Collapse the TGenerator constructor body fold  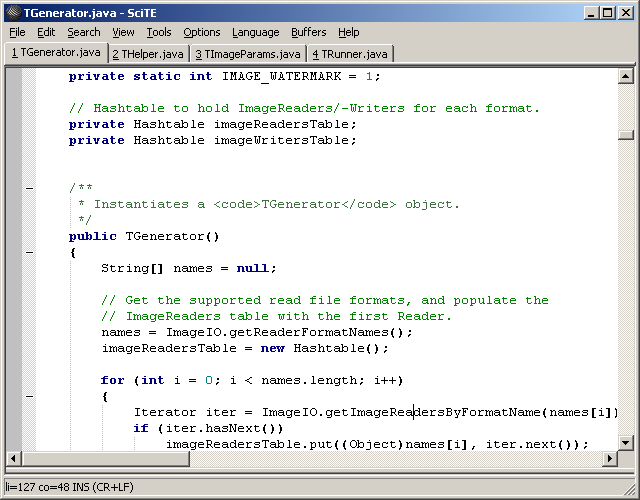[29, 252]
